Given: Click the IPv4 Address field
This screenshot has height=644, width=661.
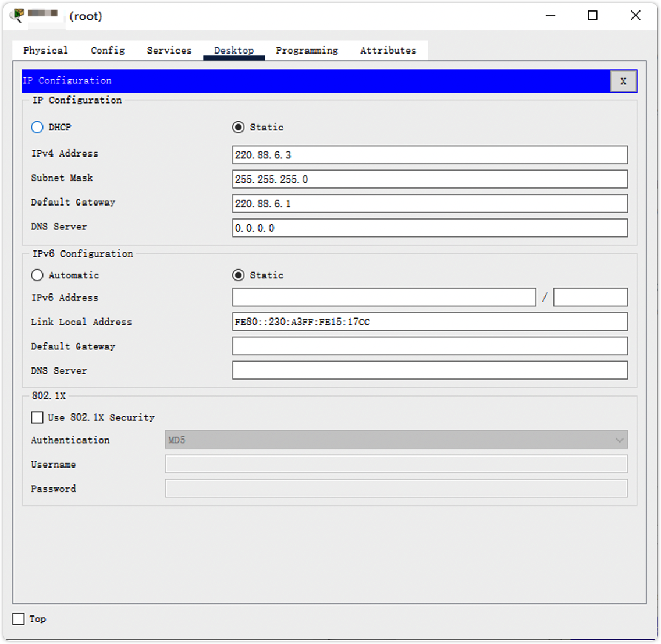Looking at the screenshot, I should tap(429, 155).
